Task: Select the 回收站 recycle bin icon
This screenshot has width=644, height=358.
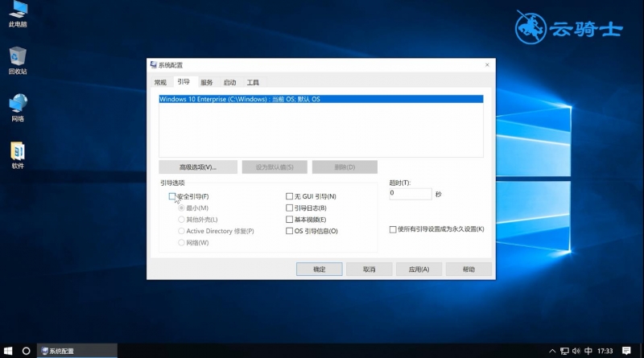Action: (18, 60)
